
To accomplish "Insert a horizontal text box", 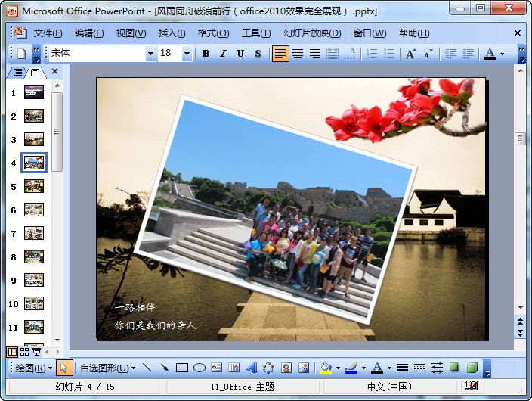I will pyautogui.click(x=216, y=368).
